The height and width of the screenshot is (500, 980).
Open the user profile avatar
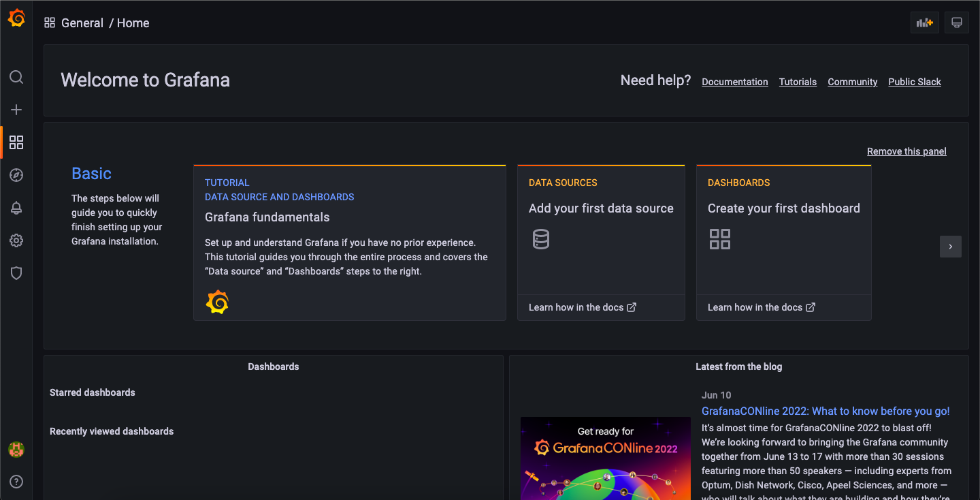pos(16,449)
